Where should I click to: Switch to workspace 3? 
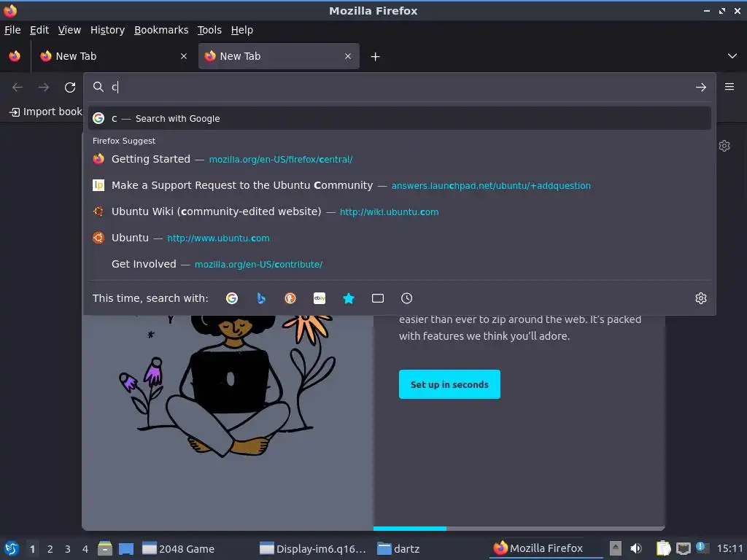pyautogui.click(x=68, y=549)
